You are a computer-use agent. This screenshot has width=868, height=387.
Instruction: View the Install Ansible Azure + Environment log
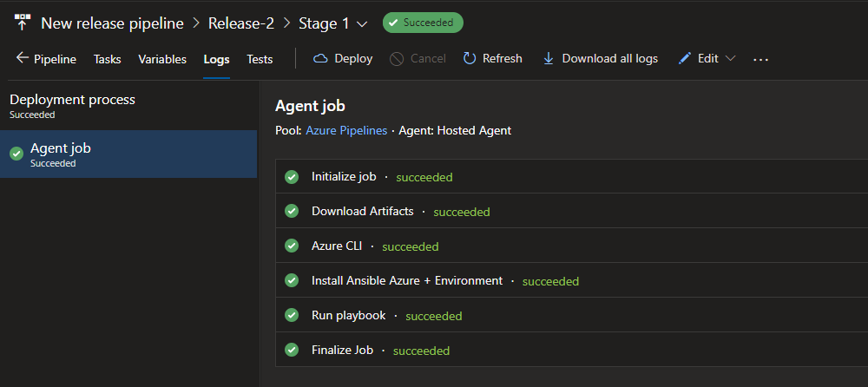coord(406,281)
